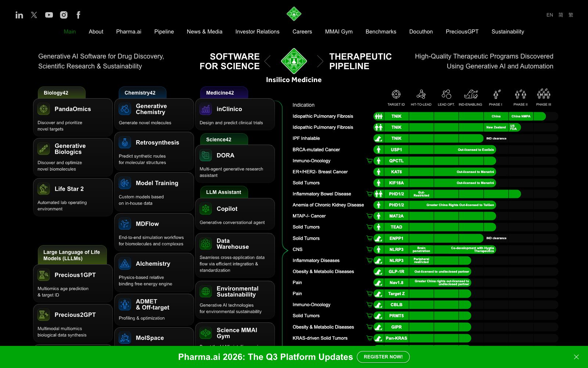
Task: Open the Instagram social icon
Action: (64, 15)
